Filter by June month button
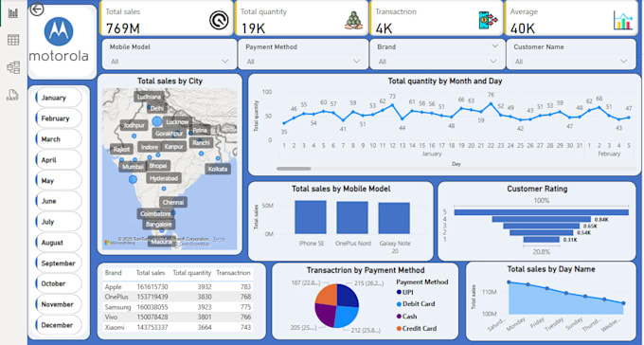Image resolution: width=644 pixels, height=345 pixels. (59, 201)
